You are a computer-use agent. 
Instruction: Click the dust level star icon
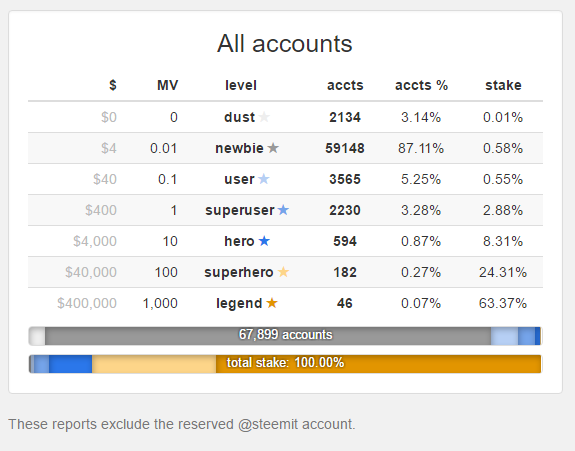tap(264, 117)
